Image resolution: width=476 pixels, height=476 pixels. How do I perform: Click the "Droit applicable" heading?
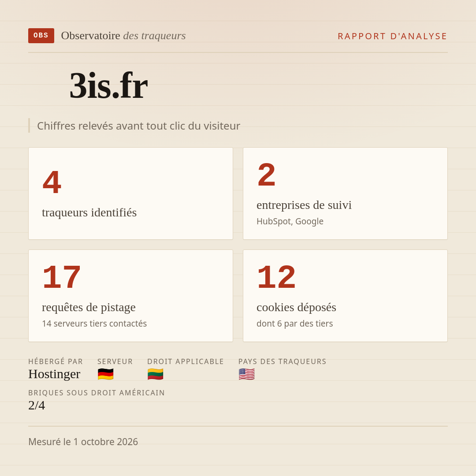tap(186, 361)
